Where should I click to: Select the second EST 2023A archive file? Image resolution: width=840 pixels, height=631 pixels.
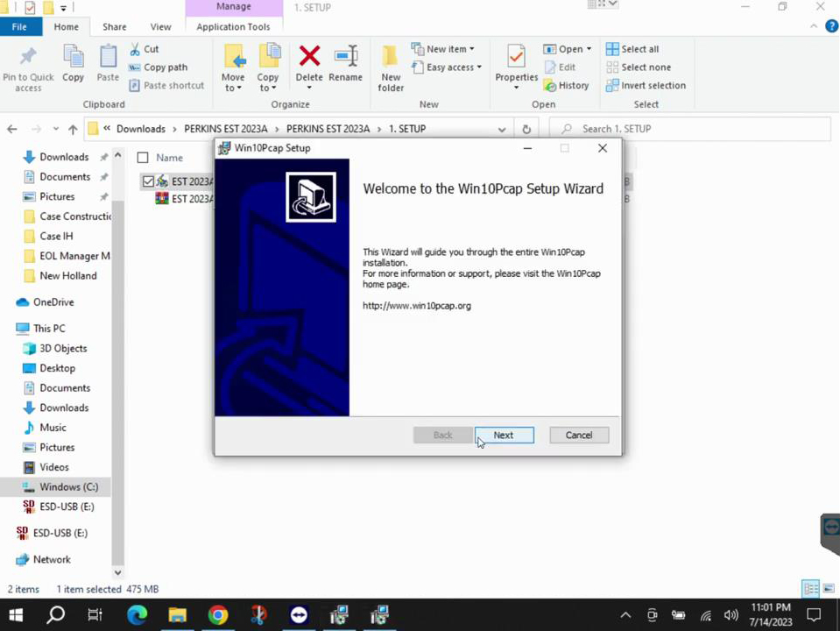point(185,199)
